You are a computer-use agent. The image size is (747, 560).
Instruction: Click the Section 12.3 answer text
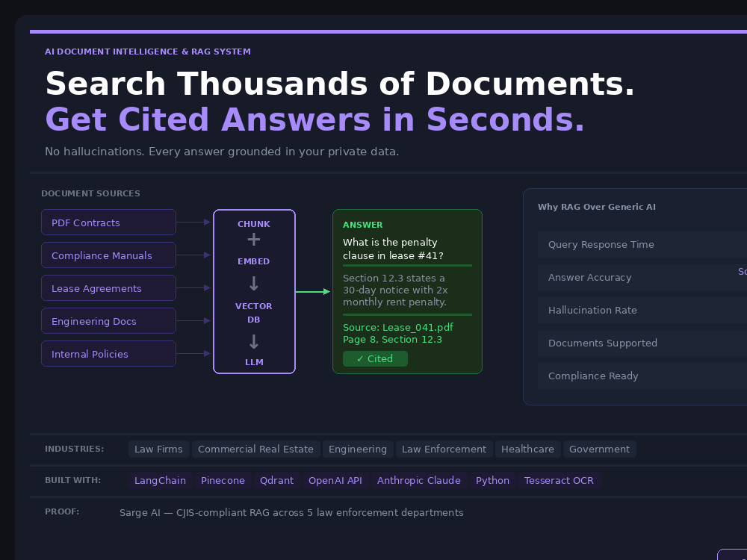coord(395,290)
